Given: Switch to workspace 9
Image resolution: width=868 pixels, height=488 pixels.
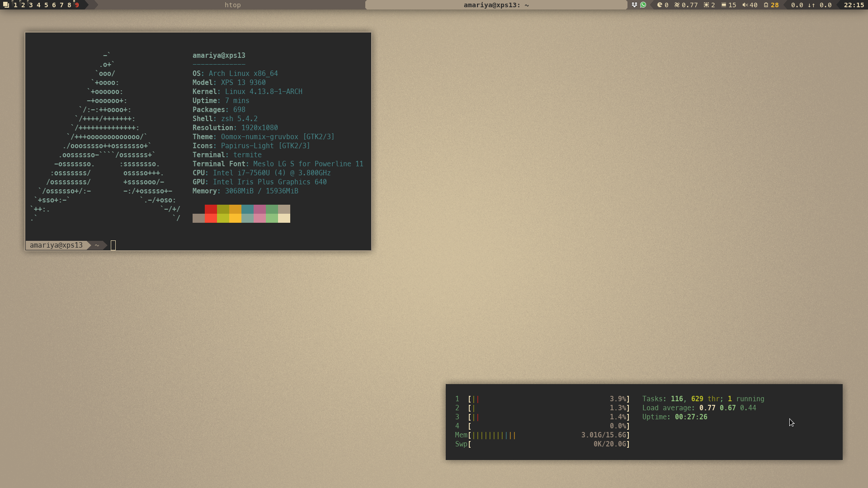Looking at the screenshot, I should (77, 5).
